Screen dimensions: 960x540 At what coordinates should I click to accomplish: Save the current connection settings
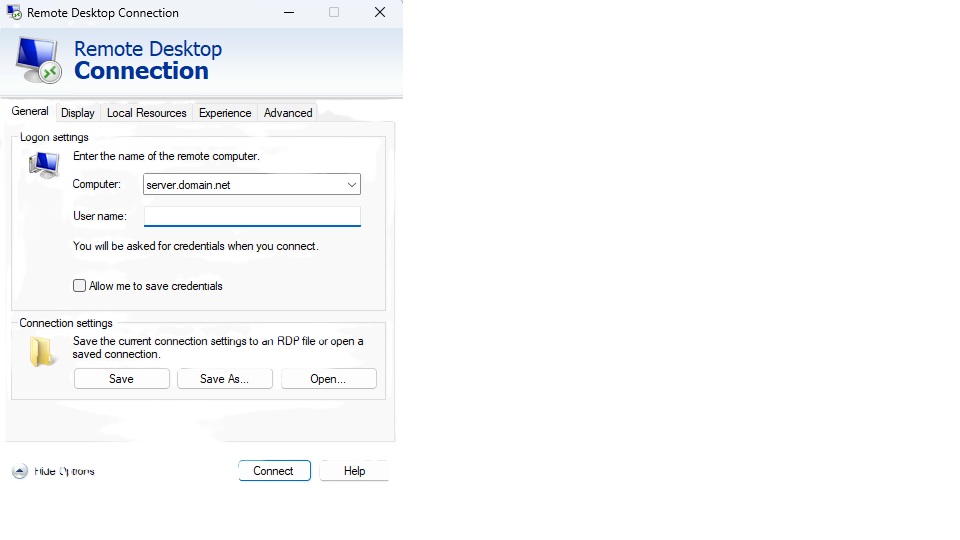point(121,379)
